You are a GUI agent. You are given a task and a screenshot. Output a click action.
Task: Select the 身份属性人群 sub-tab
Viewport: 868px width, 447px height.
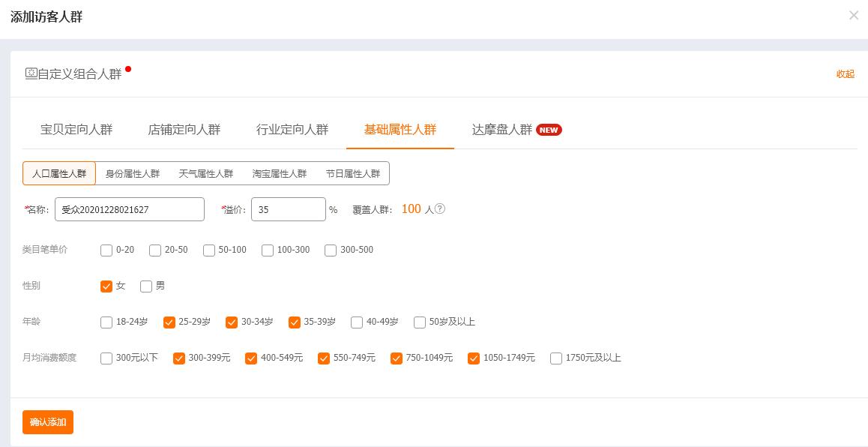click(133, 172)
